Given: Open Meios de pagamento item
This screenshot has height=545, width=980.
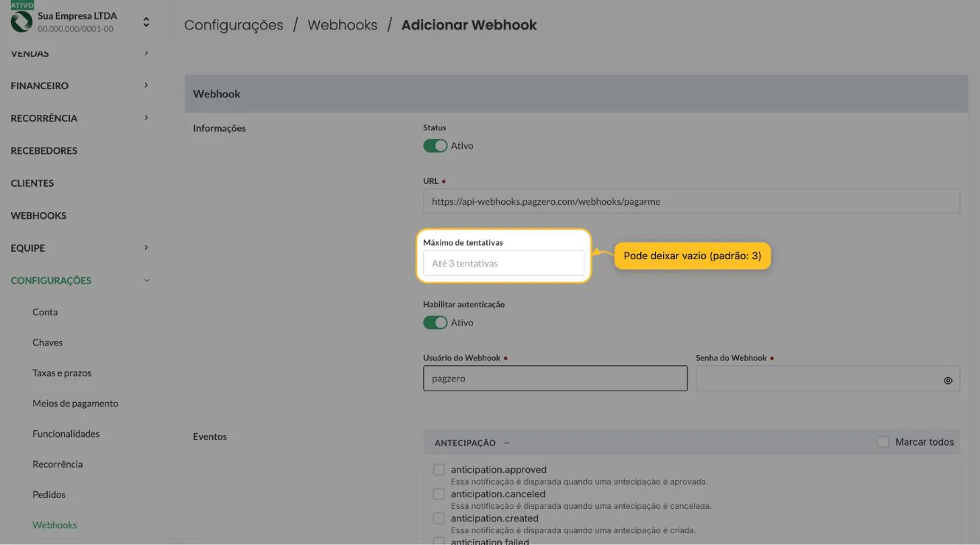Looking at the screenshot, I should [75, 403].
